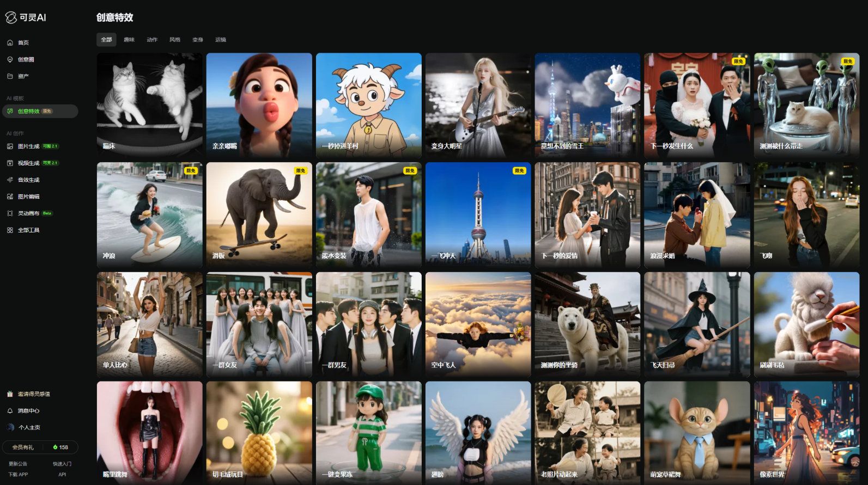Switch to the 趣味 category tab
868x485 pixels.
[x=129, y=40]
